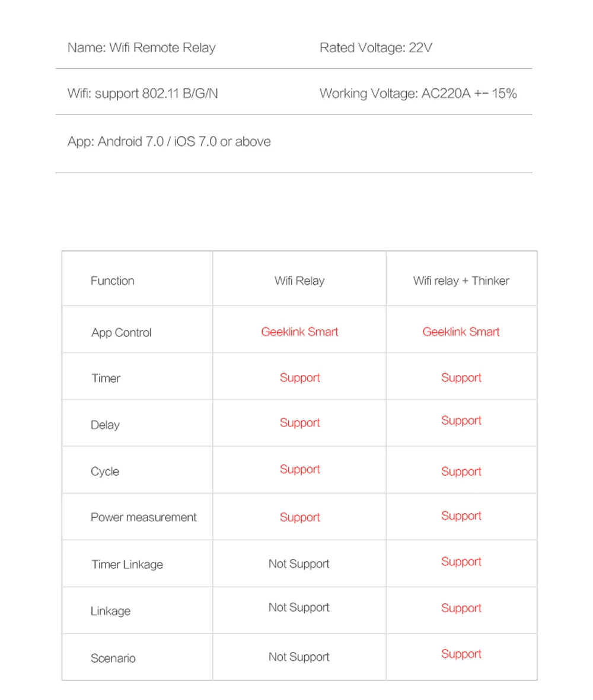Click the Timer Linkage row label
The height and width of the screenshot is (700, 593).
click(127, 565)
